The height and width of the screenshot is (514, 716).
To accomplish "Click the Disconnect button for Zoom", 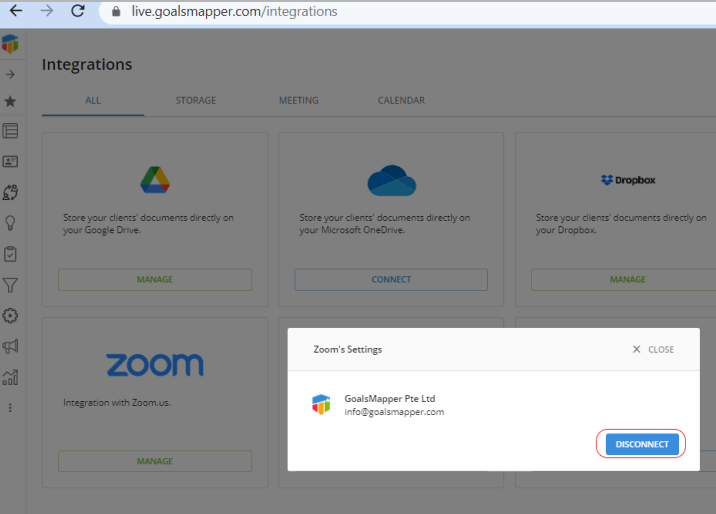I will tap(642, 444).
